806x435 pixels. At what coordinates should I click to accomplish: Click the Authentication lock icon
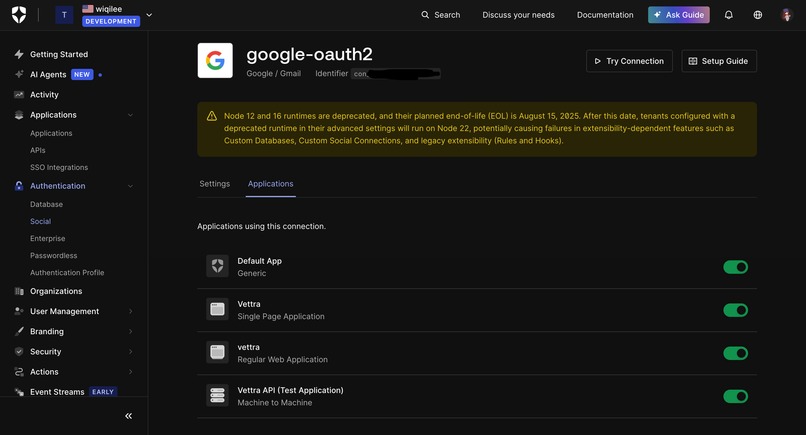19,186
